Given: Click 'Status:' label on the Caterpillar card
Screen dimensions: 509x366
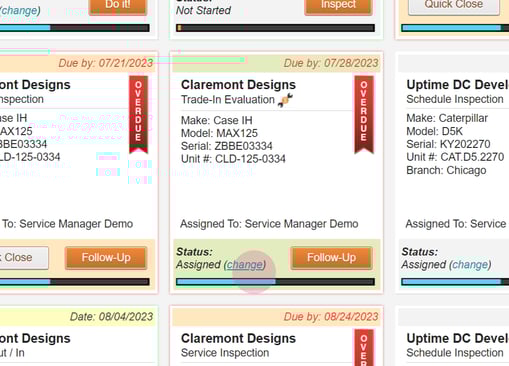Looking at the screenshot, I should click(x=420, y=252).
